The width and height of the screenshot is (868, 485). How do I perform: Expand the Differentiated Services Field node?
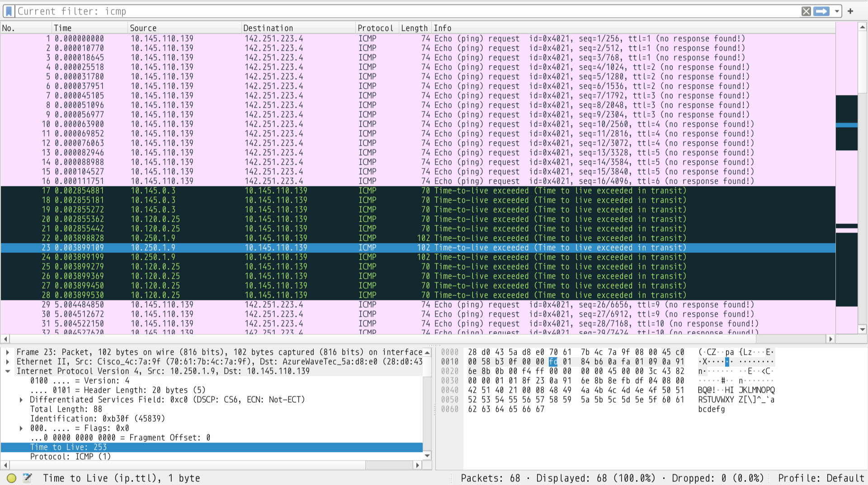point(21,399)
